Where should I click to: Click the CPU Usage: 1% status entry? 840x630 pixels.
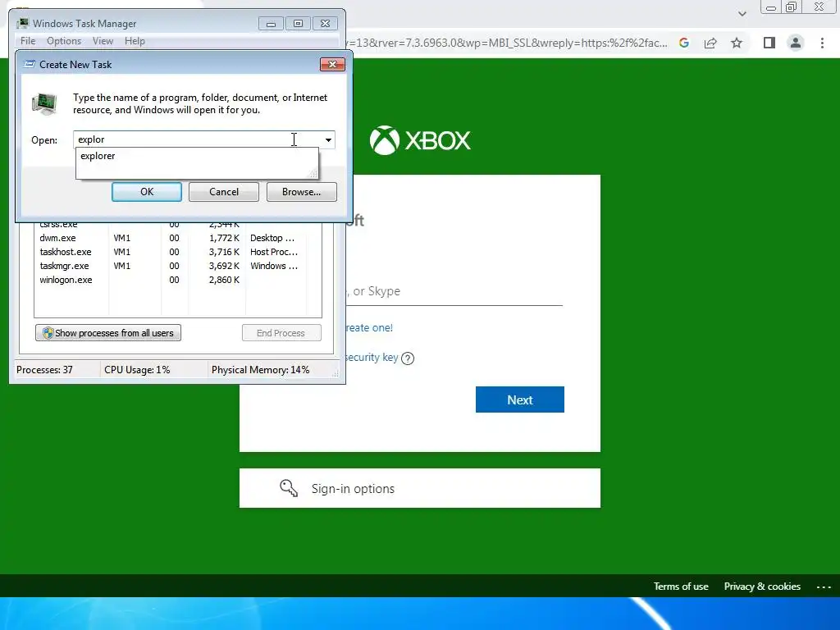[x=137, y=370]
